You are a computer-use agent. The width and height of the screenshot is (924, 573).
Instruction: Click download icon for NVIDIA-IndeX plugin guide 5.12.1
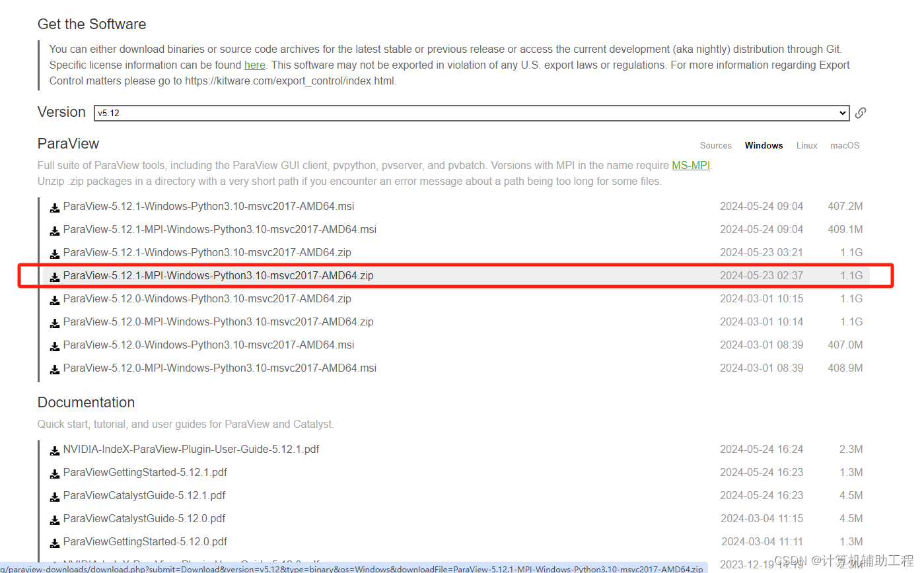[x=55, y=451]
